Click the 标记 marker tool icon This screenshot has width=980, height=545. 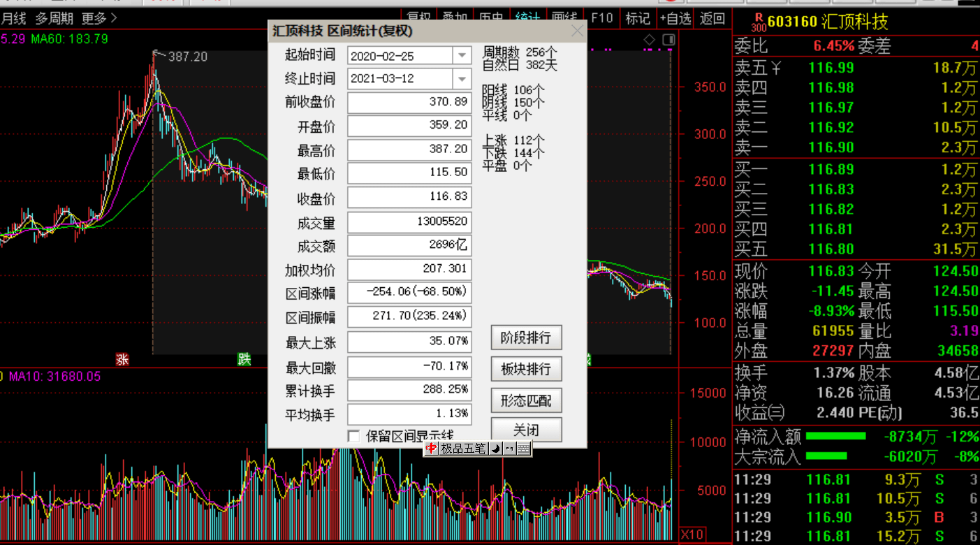tap(638, 18)
